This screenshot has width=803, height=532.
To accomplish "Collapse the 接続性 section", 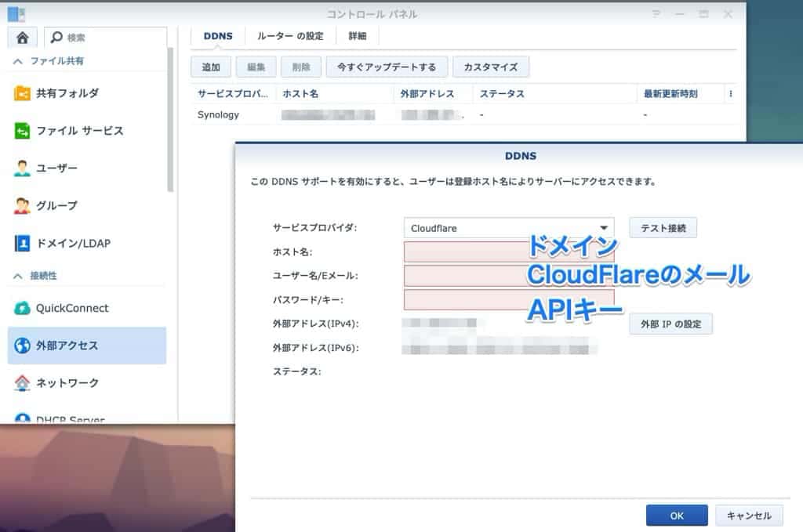I will click(x=18, y=277).
